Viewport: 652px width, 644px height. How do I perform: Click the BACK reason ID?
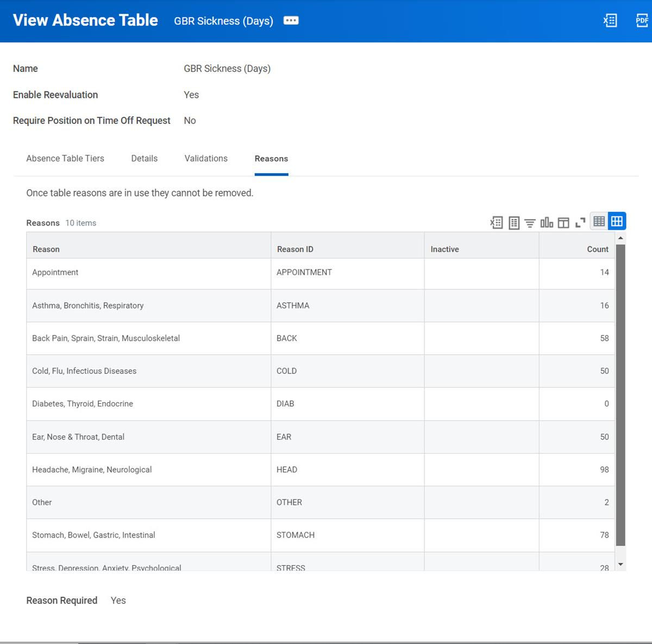click(286, 338)
